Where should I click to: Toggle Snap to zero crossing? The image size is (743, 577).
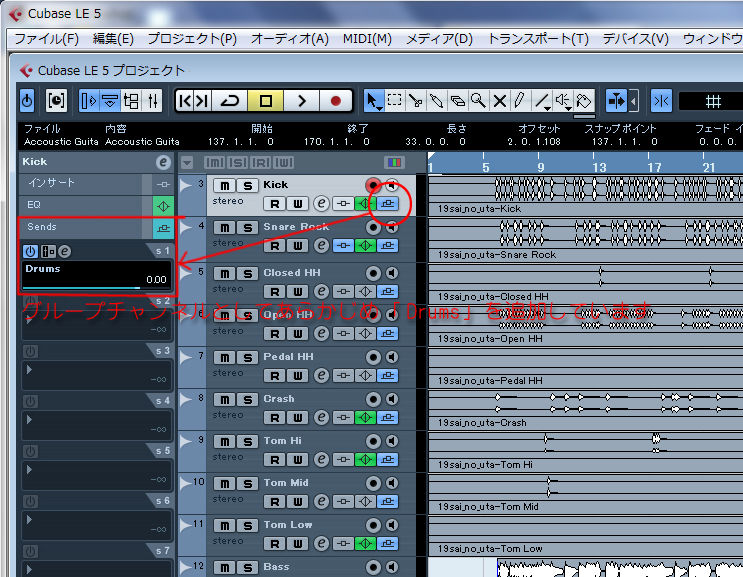[661, 101]
